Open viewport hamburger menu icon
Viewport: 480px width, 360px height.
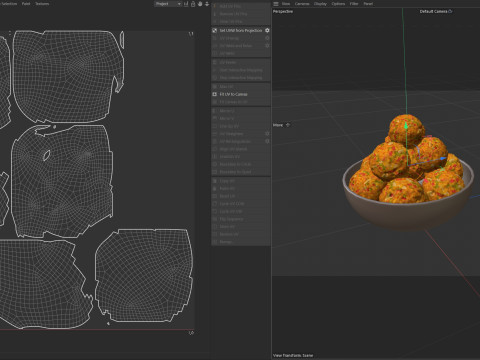(276, 4)
